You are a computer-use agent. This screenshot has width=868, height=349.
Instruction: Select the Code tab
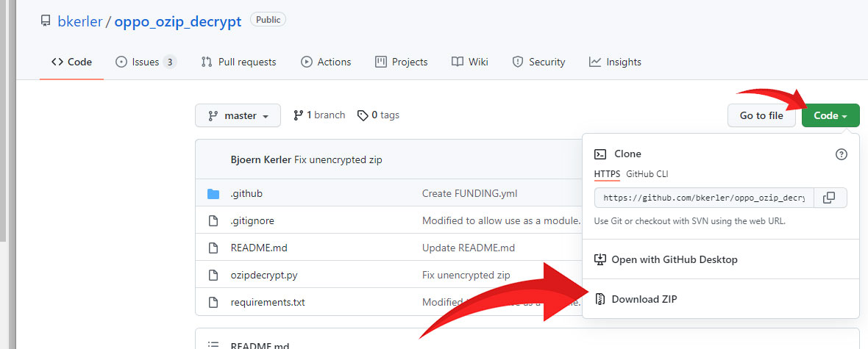[x=71, y=62]
